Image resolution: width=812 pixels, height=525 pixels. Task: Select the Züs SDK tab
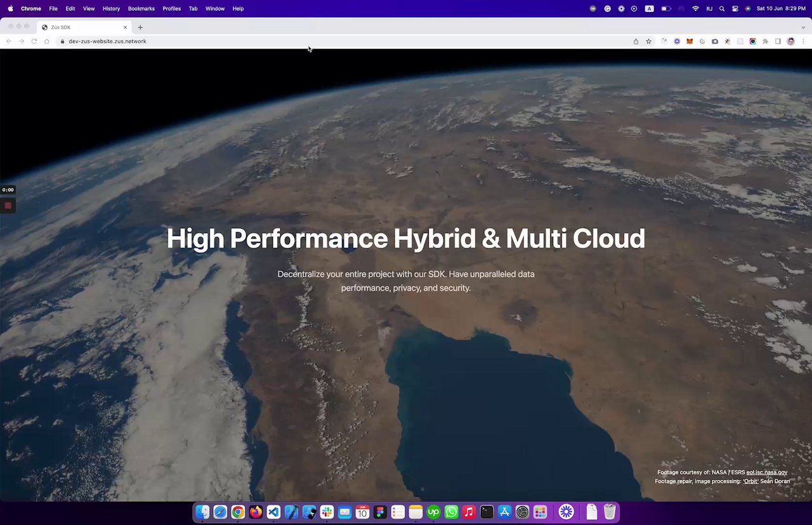click(x=84, y=27)
